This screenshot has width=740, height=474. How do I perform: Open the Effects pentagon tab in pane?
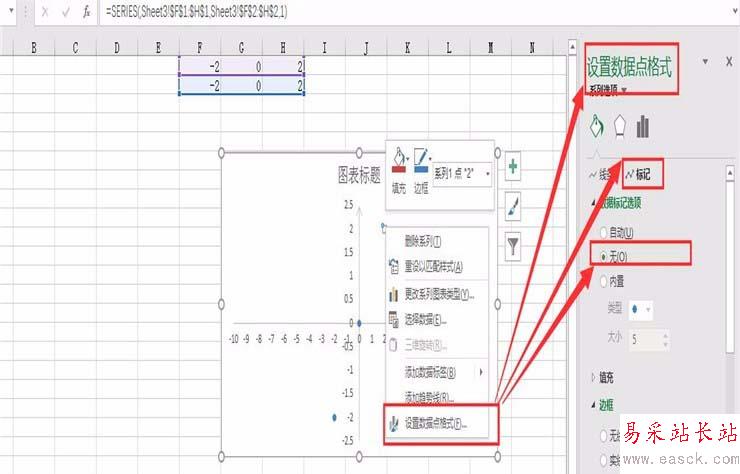620,127
